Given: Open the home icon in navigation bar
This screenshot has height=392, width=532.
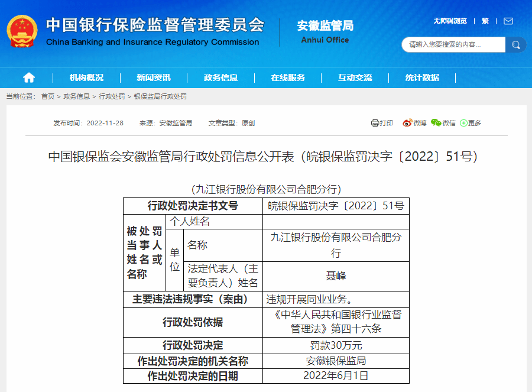Looking at the screenshot, I should point(29,77).
